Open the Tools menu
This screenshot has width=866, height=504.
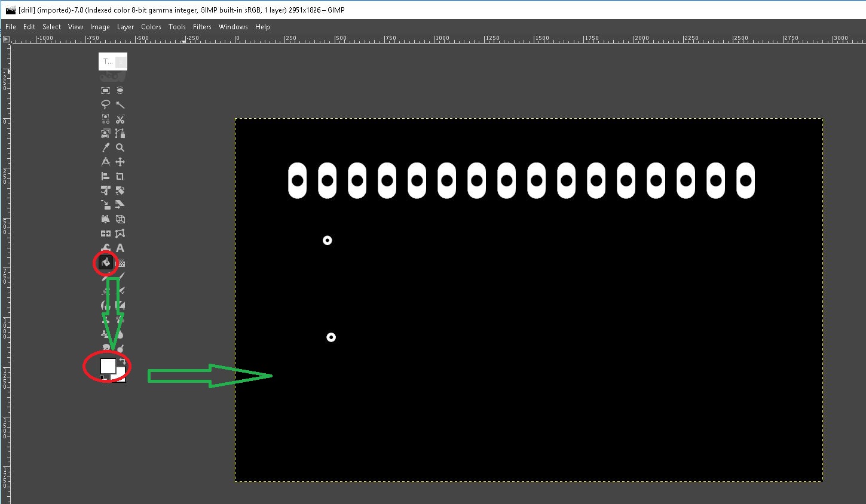point(177,27)
